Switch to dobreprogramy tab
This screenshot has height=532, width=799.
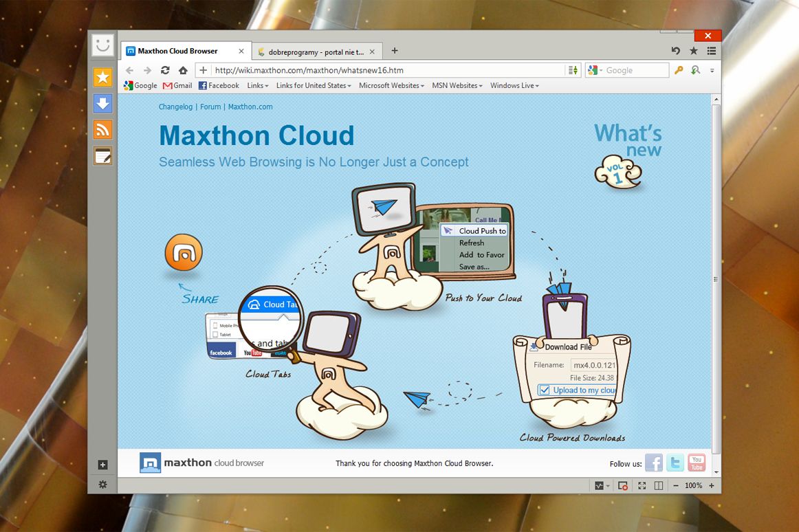pyautogui.click(x=316, y=52)
